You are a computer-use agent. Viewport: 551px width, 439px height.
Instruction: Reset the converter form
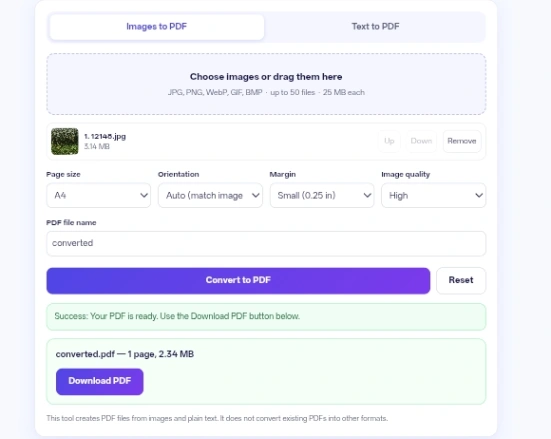461,280
